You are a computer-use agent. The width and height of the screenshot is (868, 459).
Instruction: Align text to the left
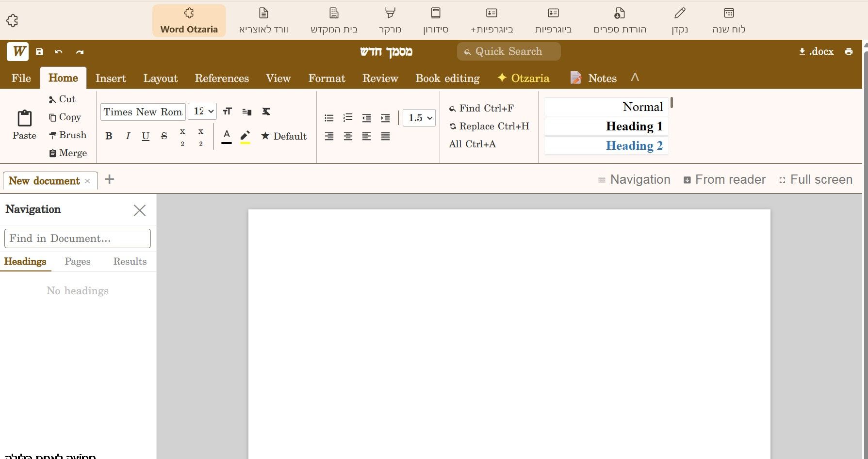(366, 136)
